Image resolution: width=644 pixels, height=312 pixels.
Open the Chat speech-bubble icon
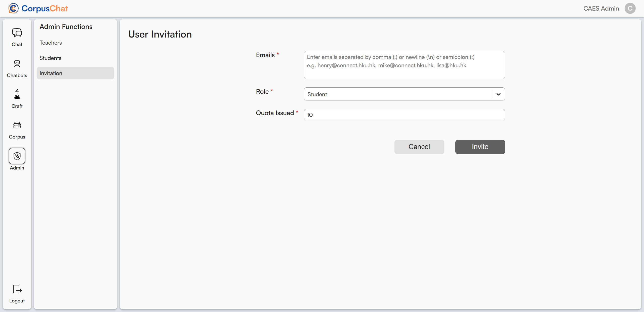[17, 33]
